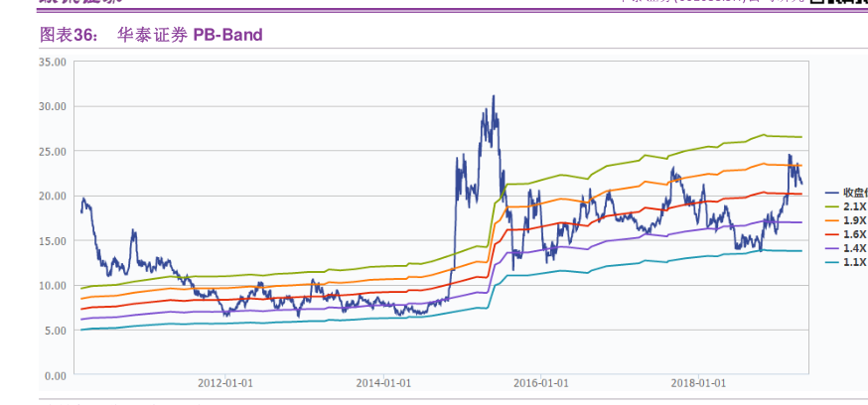
Task: Click the red 1.6X legend line marker
Action: (x=831, y=233)
